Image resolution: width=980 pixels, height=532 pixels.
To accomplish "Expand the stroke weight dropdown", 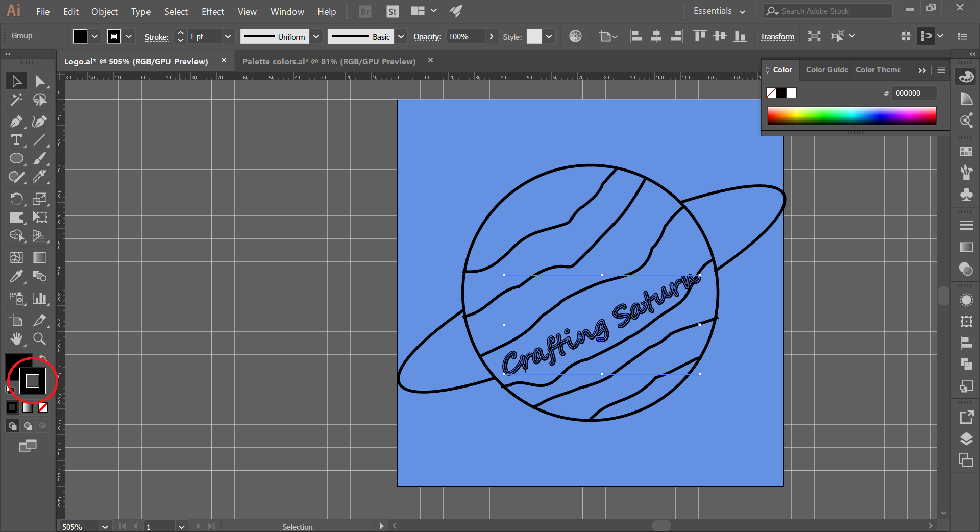I will click(228, 36).
